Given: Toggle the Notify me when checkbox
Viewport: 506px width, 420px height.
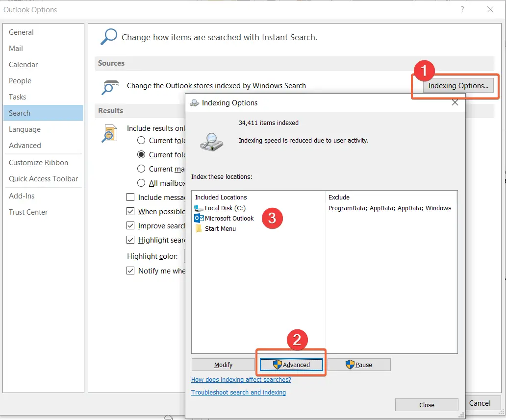Looking at the screenshot, I should (x=130, y=271).
